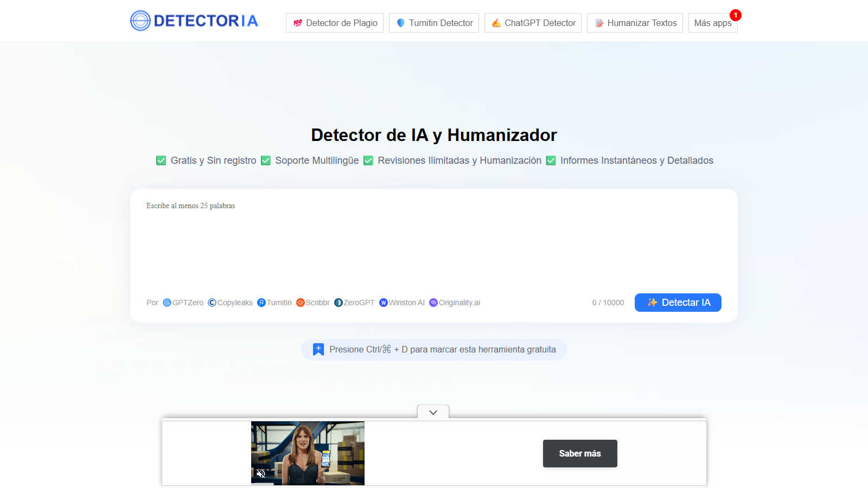
Task: Click the Revisiones Ilimitadas checkmark
Action: coord(368,160)
